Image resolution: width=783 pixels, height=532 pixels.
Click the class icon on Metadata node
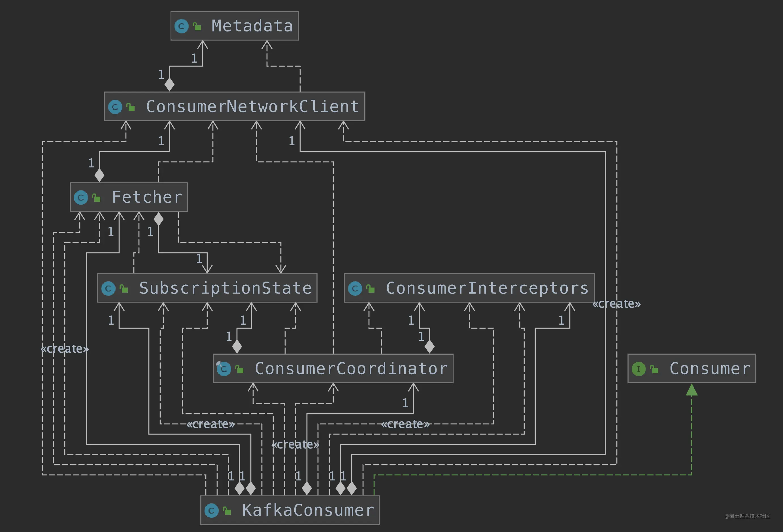181,26
